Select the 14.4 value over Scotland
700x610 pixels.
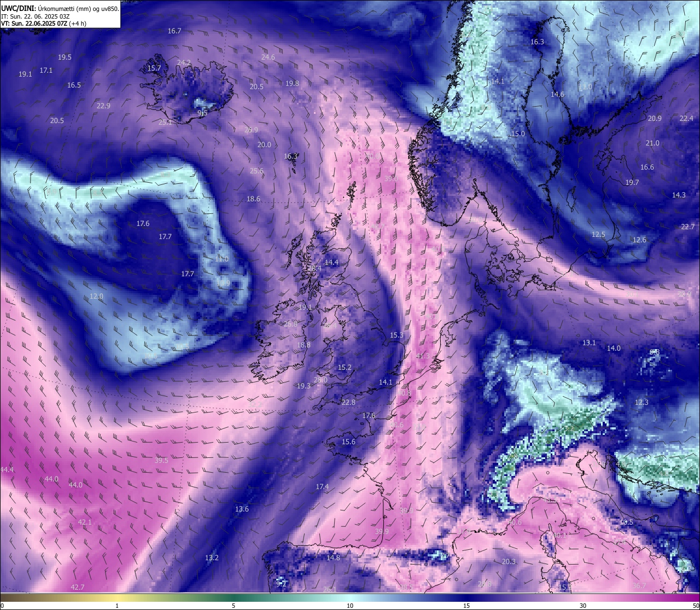(x=331, y=262)
